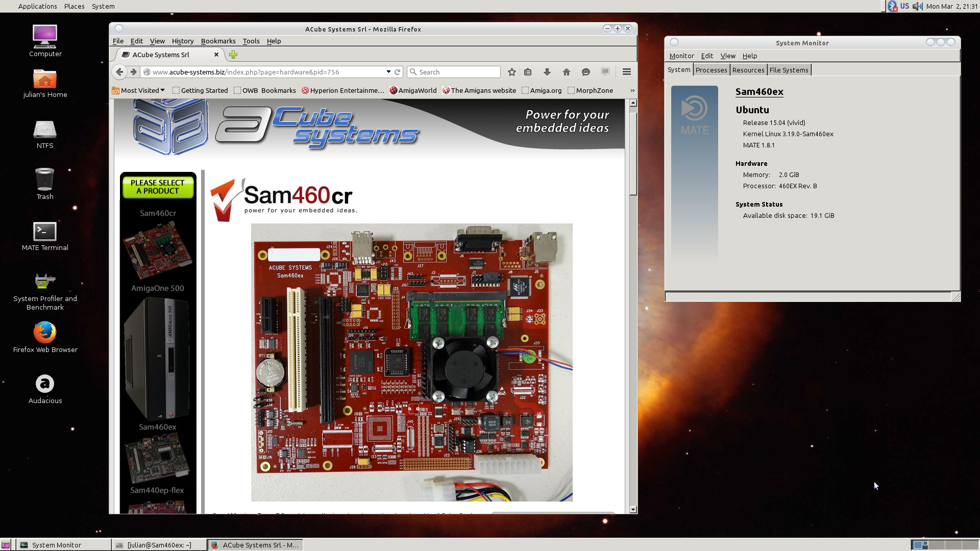Open the Downloads arrow icon
The height and width of the screenshot is (551, 980).
547,72
